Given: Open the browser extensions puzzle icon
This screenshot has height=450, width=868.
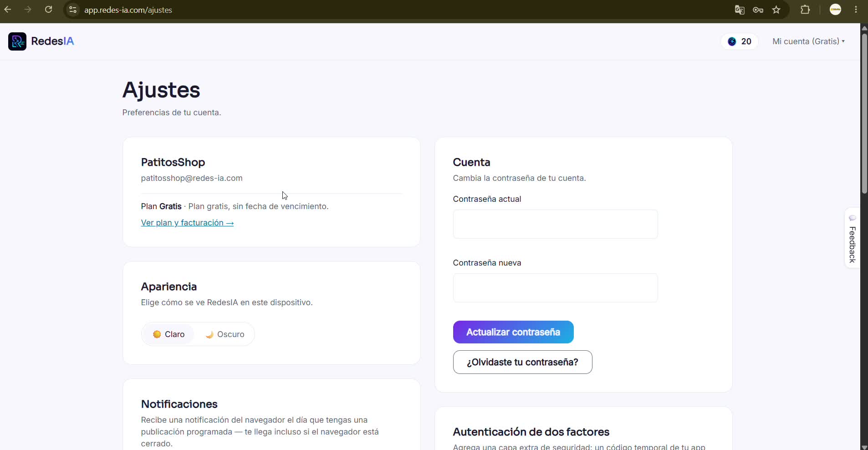Looking at the screenshot, I should tap(805, 10).
